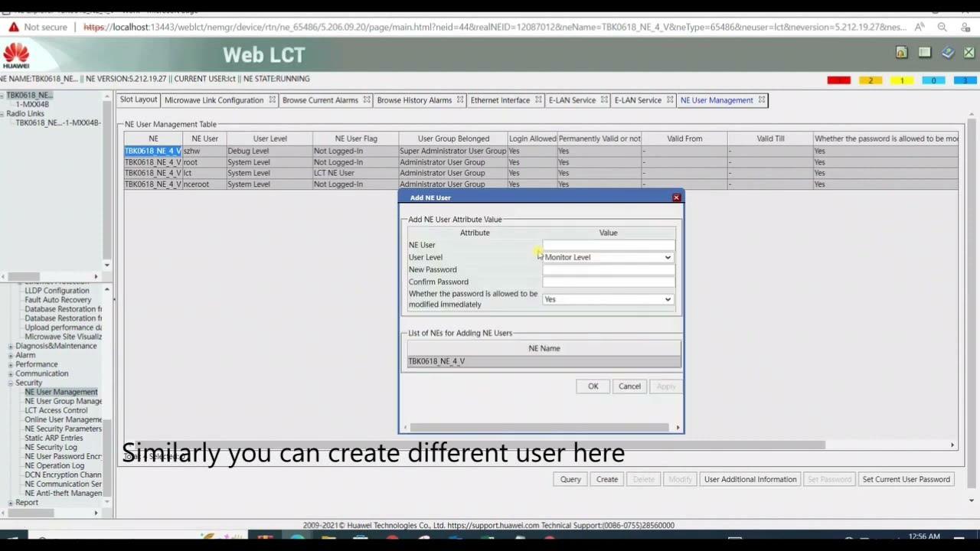Screen dimensions: 980x551
Task: Expand the Report tree node
Action: [10, 503]
